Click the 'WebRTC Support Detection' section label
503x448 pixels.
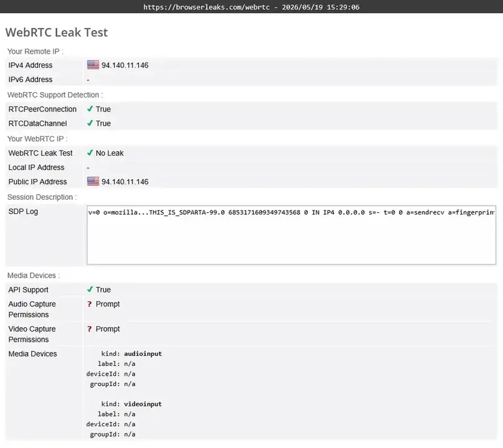[x=55, y=95]
